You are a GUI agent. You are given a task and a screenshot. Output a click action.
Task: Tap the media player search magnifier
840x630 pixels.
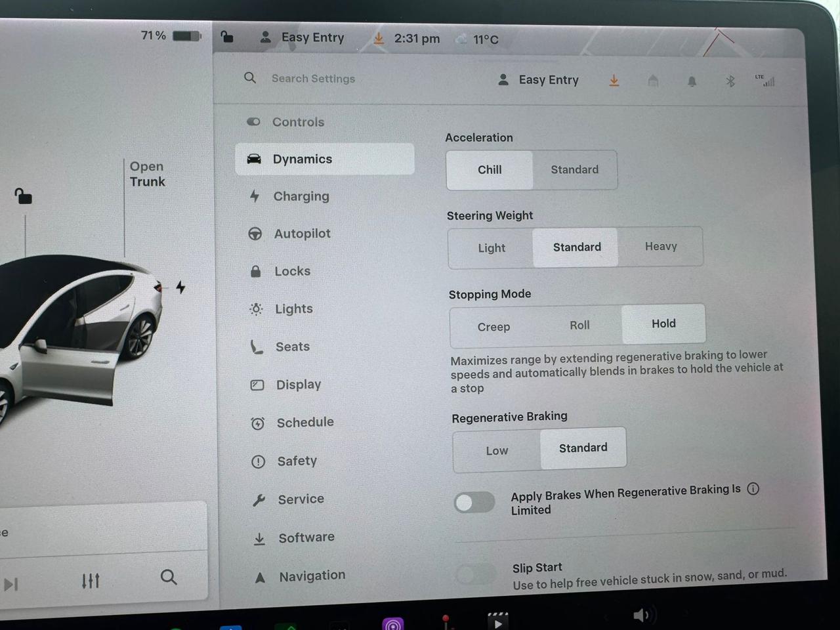(169, 577)
